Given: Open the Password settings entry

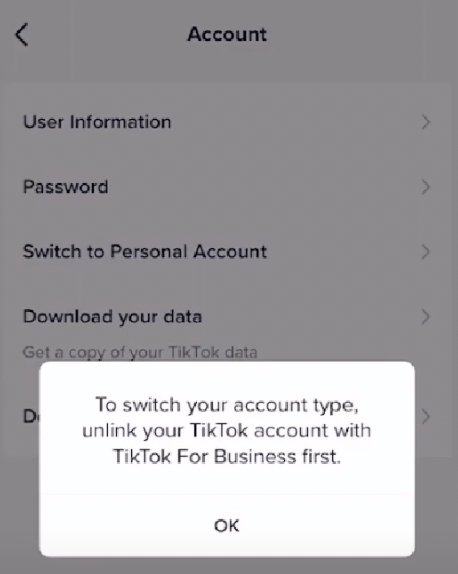Looking at the screenshot, I should tap(229, 187).
